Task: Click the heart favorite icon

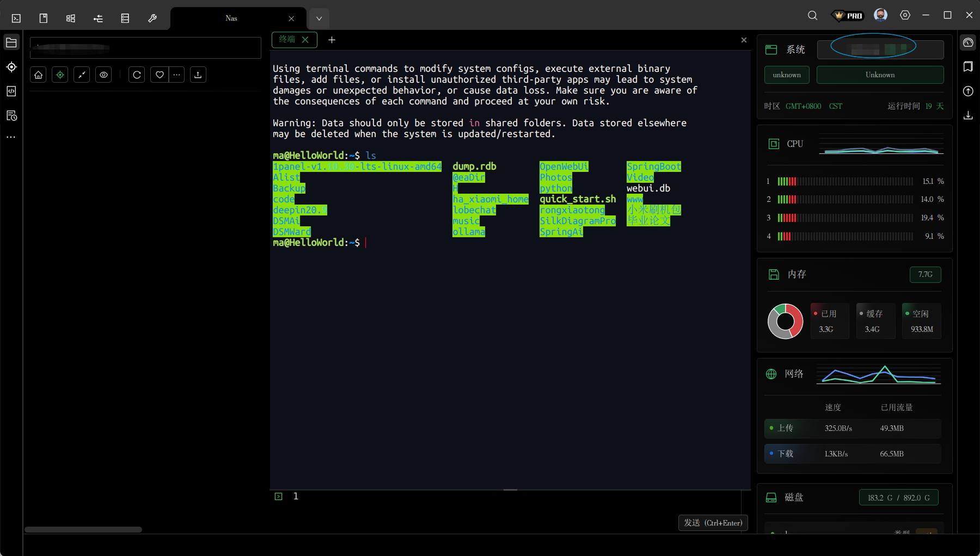Action: click(160, 75)
